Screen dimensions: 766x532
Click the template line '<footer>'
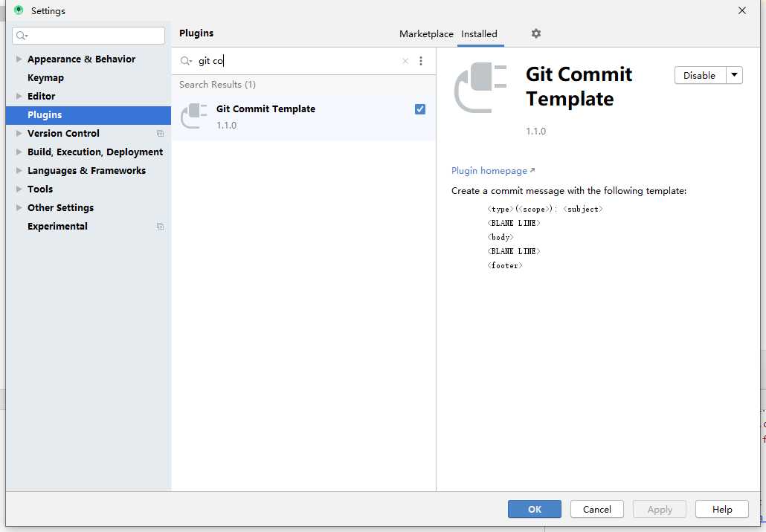[505, 265]
